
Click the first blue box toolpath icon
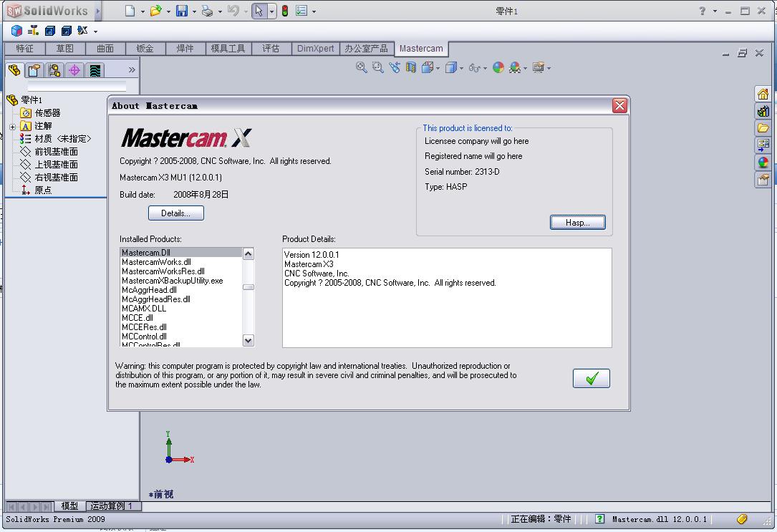point(50,31)
